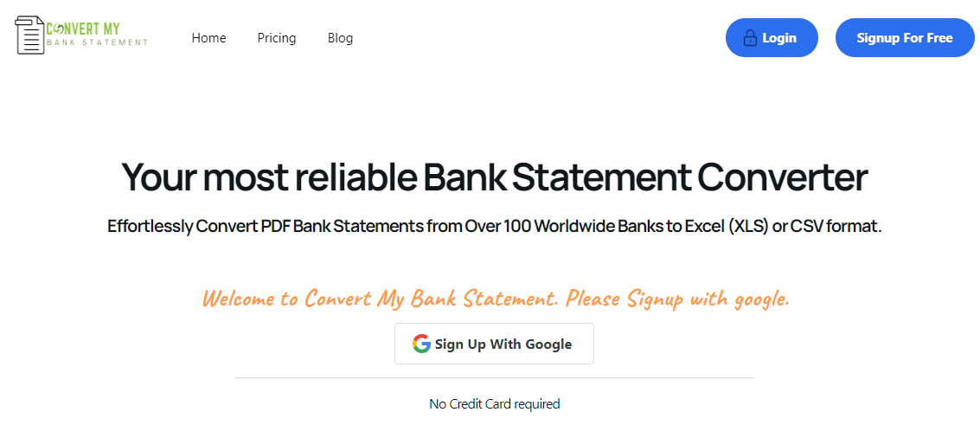Click the divider line below Google button
Screen dimensions: 980x425
tap(495, 378)
